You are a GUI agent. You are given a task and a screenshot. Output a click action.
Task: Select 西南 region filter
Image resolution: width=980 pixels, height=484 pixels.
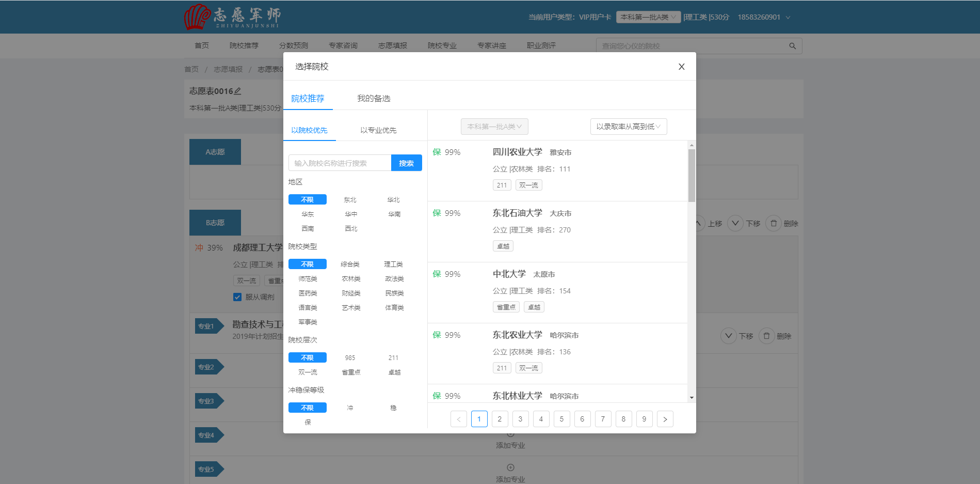[x=308, y=228]
